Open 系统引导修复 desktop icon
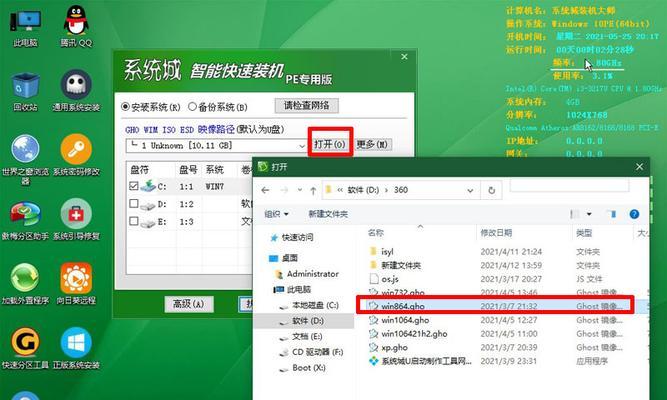 pyautogui.click(x=76, y=220)
